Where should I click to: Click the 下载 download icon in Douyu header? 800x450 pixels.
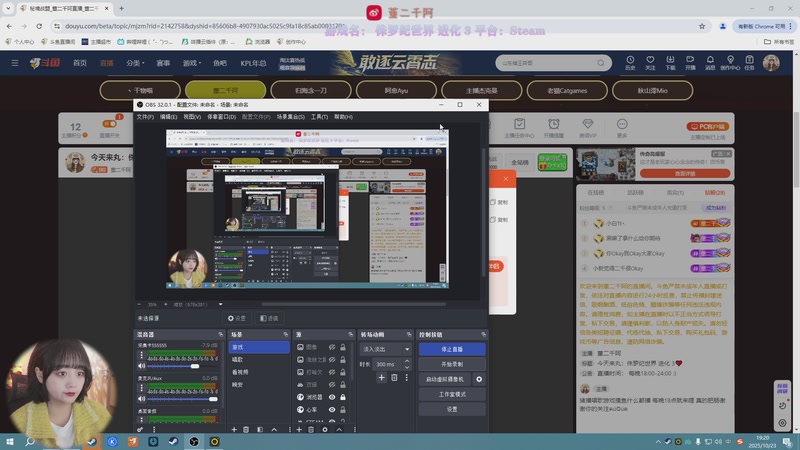pyautogui.click(x=670, y=60)
